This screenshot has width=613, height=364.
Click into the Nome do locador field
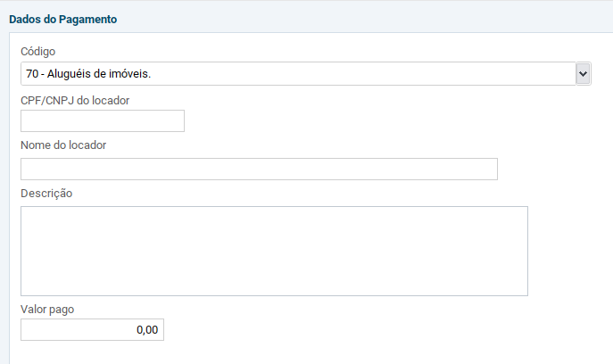click(x=259, y=169)
